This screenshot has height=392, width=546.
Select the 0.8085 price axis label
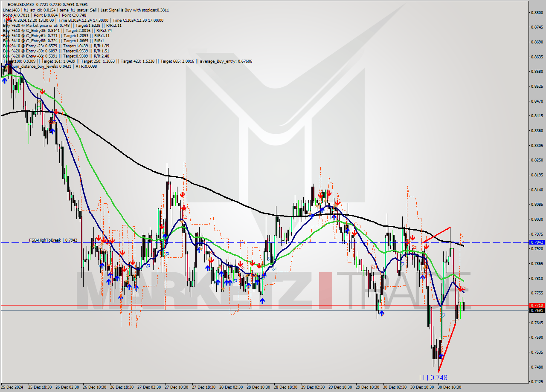(537, 205)
